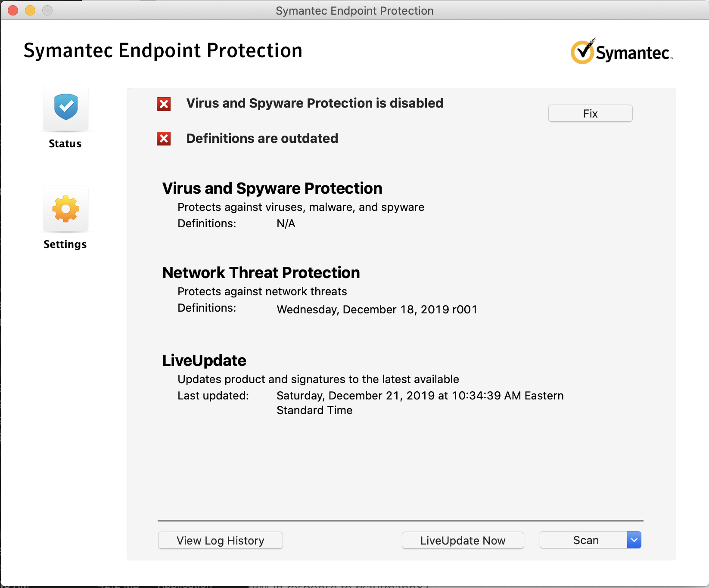709x588 pixels.
Task: Minimize the window with the yellow button
Action: (x=30, y=10)
